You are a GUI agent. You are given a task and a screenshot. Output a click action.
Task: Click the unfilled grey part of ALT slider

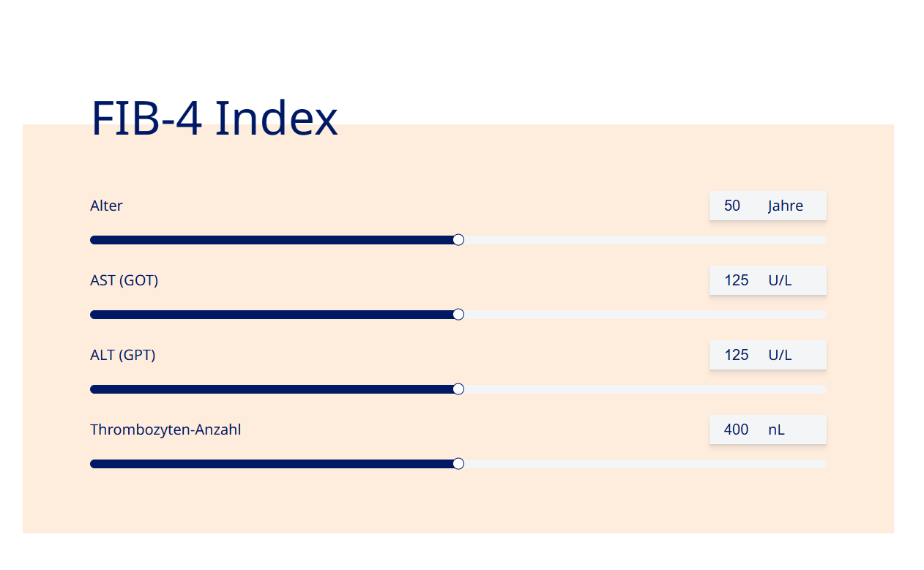[x=645, y=389]
